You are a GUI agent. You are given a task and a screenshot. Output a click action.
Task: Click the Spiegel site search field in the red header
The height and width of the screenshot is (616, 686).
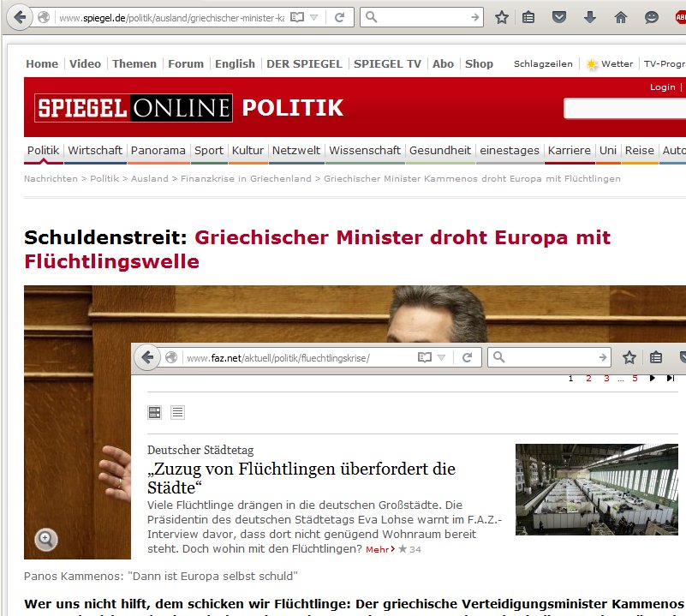(x=624, y=109)
